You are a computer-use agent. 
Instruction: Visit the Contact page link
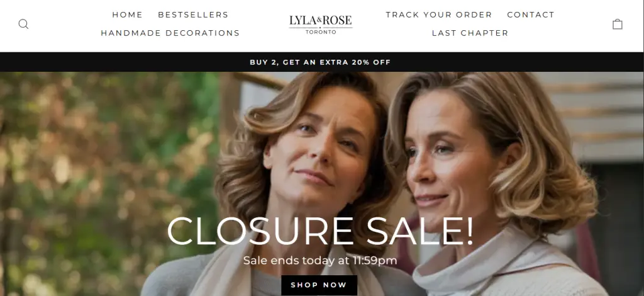tap(531, 15)
